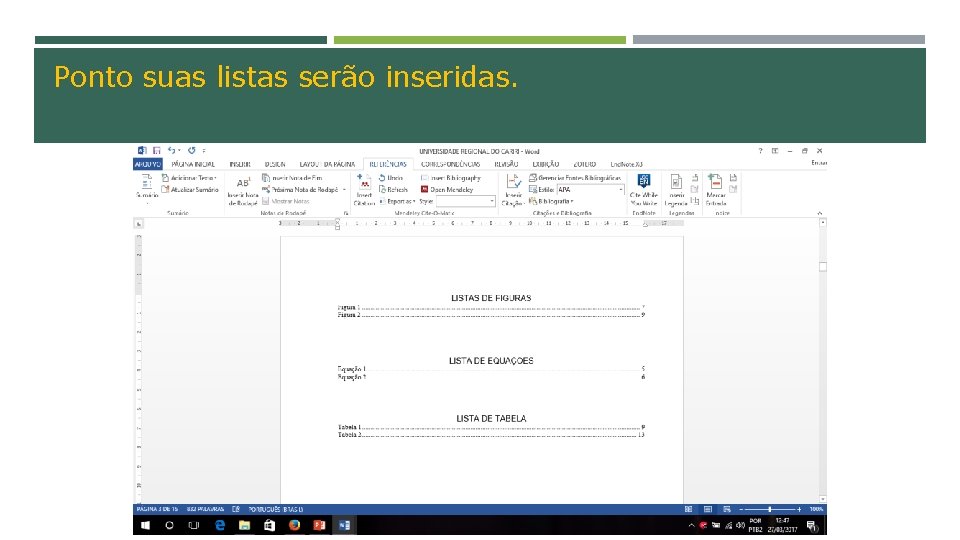Expand Próxima Nota de Rodapé dropdown arrow
960x540 pixels.
344,190
